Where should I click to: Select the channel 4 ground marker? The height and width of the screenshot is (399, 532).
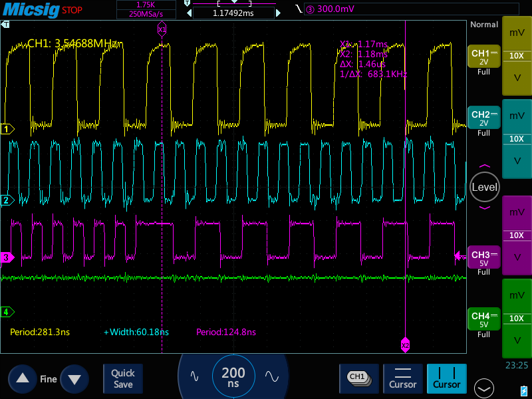(x=6, y=311)
